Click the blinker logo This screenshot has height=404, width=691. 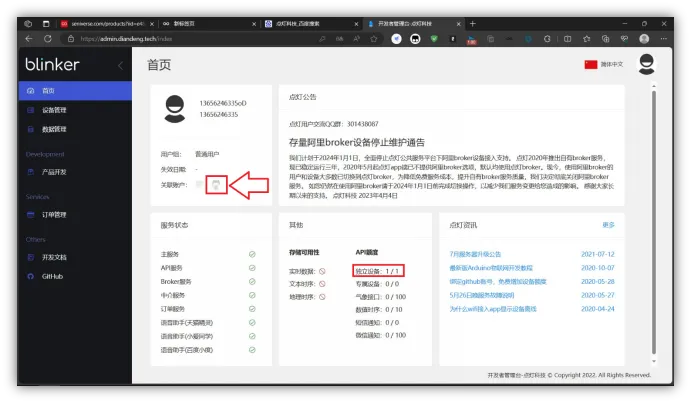(52, 64)
